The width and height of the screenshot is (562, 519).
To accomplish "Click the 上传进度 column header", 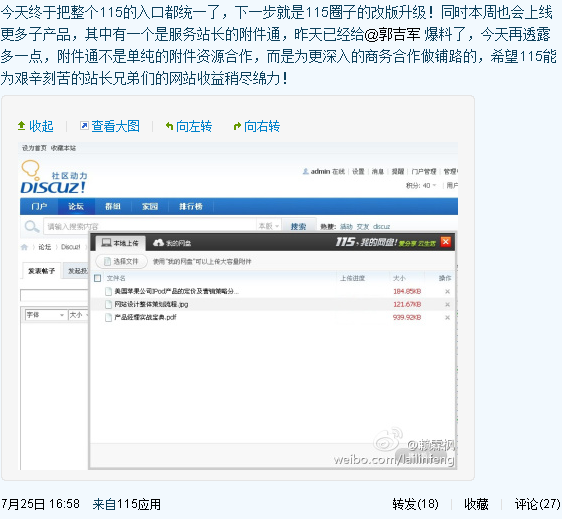I will pos(352,278).
